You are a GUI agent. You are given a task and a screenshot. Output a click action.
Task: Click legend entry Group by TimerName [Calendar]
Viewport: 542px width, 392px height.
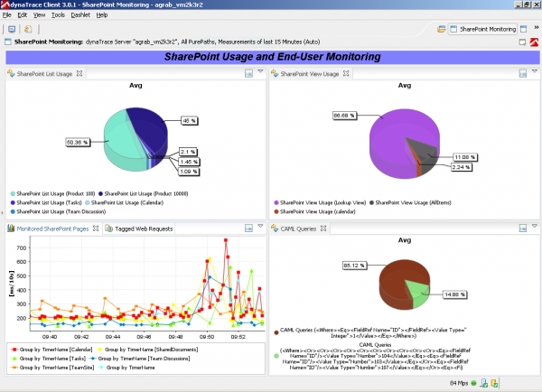tap(51, 350)
